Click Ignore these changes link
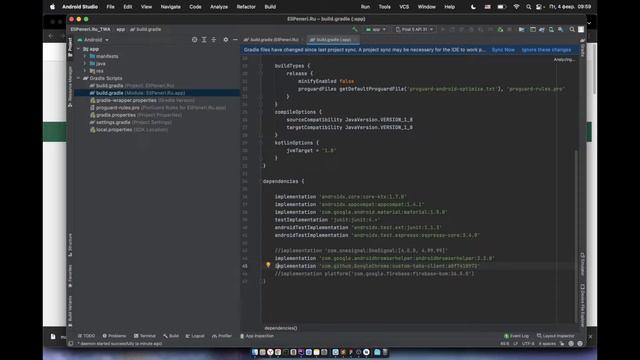This screenshot has width=640, height=360. [547, 50]
